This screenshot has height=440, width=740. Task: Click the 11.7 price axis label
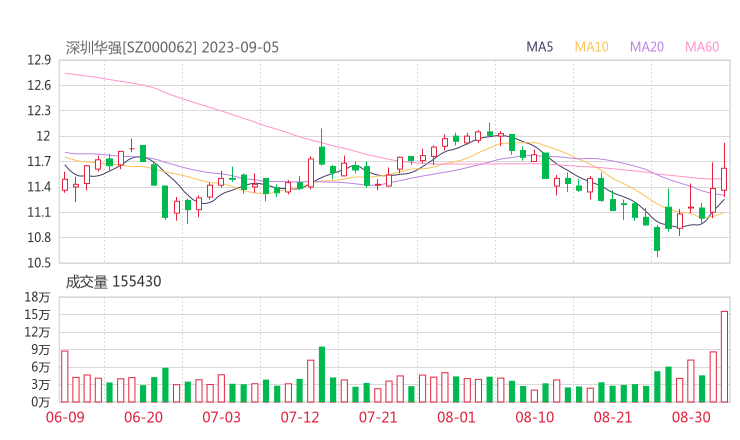39,162
